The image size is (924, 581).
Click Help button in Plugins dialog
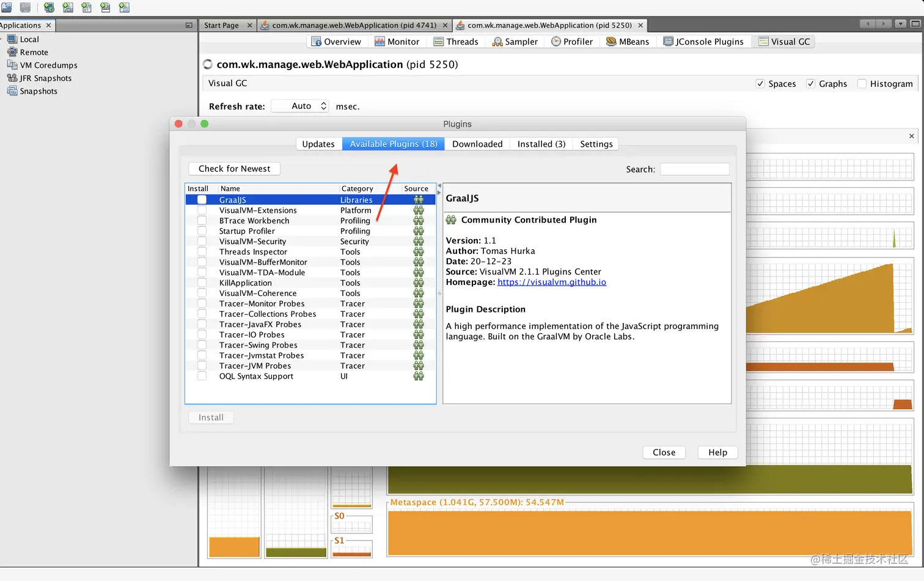(717, 452)
